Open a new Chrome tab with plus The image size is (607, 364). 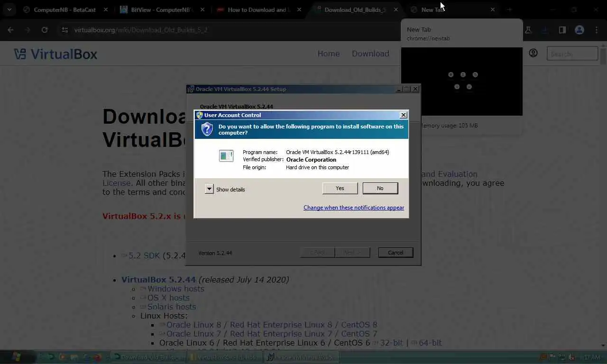coord(509,9)
